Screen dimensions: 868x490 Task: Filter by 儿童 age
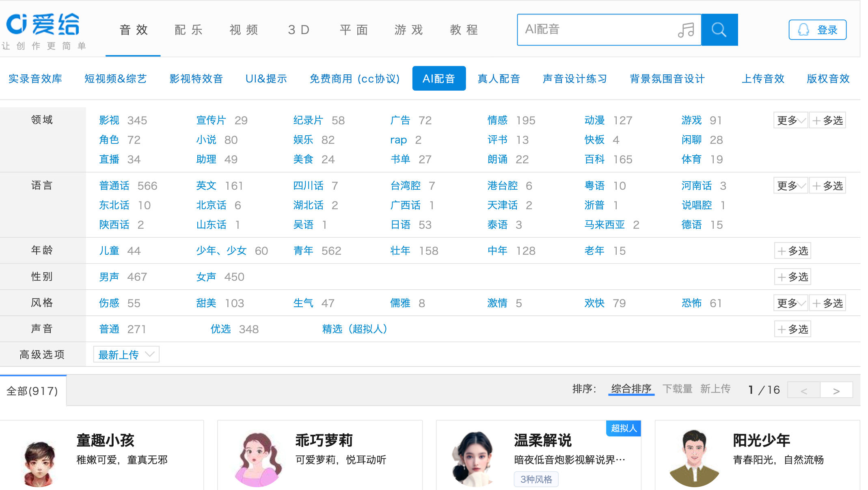[x=109, y=251]
